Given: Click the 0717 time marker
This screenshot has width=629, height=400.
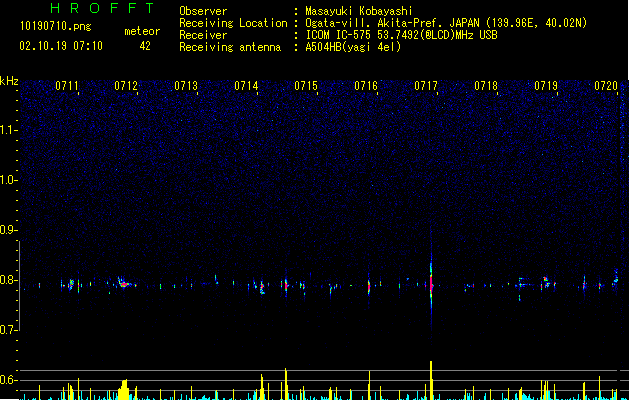Looking at the screenshot, I should (x=426, y=86).
